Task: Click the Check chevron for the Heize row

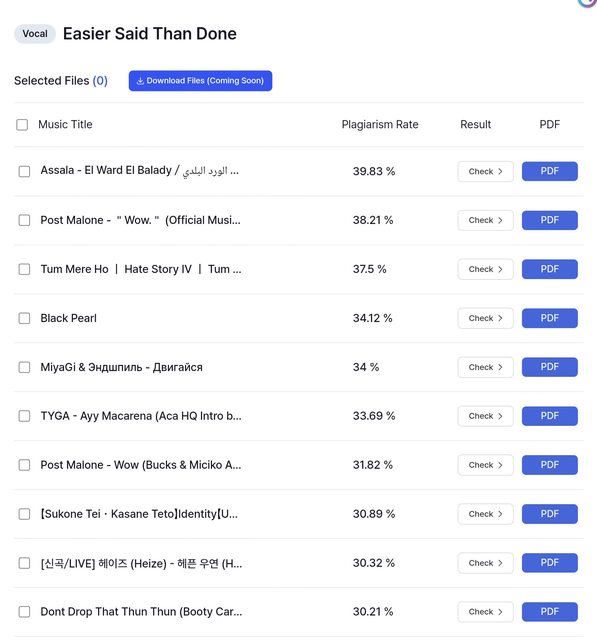Action: tap(500, 563)
